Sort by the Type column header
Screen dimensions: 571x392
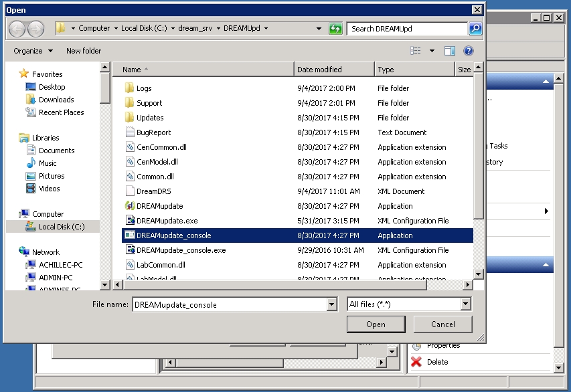(x=414, y=70)
